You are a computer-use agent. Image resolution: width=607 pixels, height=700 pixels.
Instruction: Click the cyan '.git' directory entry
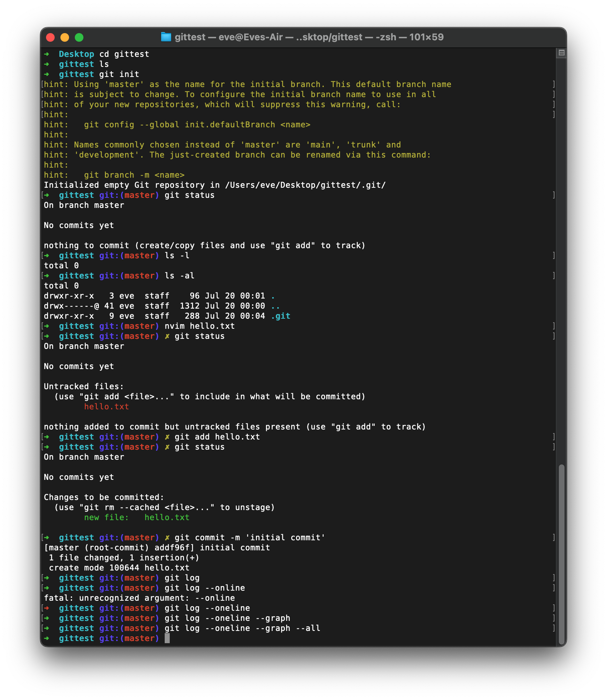280,316
